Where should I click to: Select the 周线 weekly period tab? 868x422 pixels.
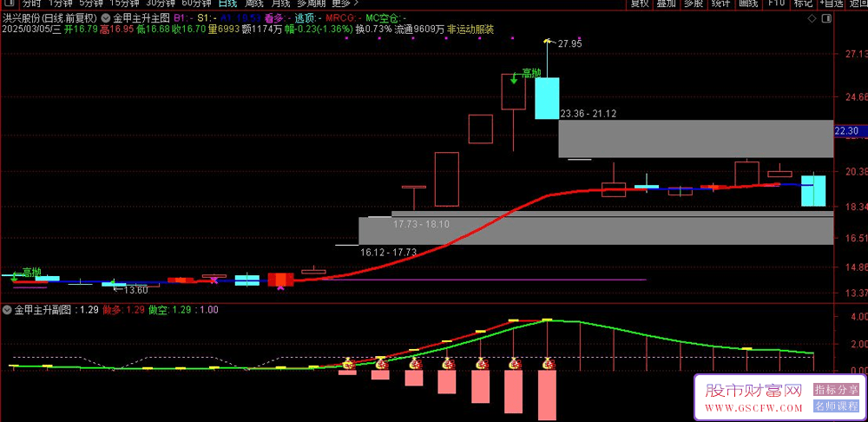255,3
